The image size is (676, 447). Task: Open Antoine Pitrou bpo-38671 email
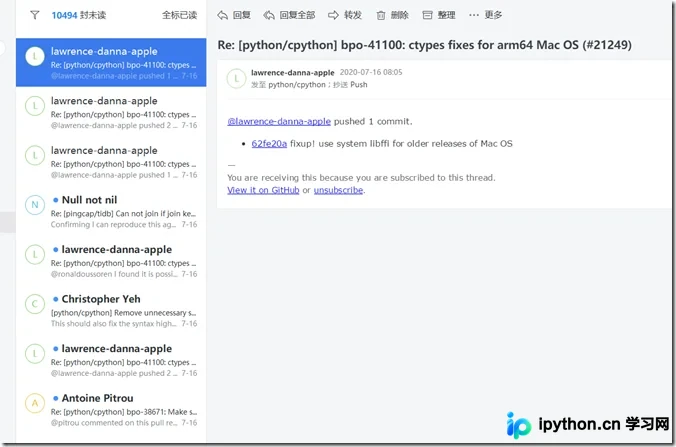111,410
